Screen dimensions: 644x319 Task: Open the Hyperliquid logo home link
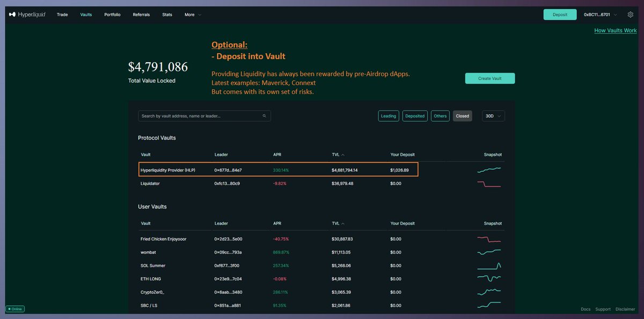coord(27,15)
